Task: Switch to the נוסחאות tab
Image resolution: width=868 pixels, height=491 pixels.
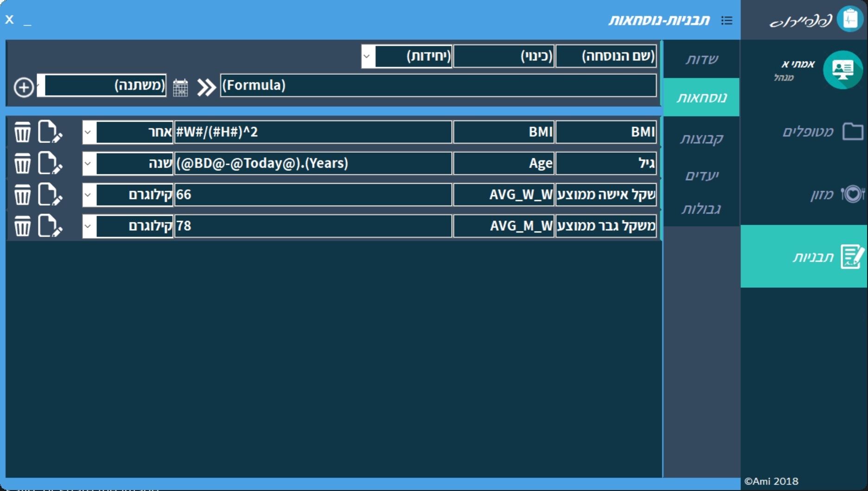Action: [702, 97]
